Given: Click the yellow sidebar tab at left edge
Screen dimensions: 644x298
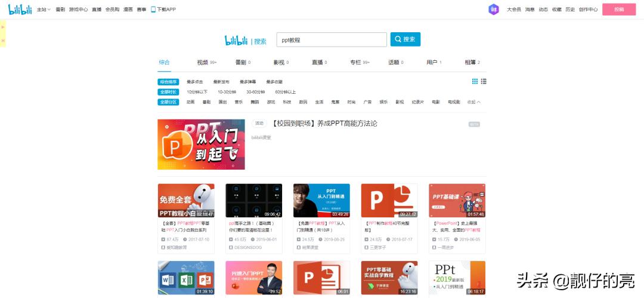Looking at the screenshot, I should pyautogui.click(x=3, y=33).
